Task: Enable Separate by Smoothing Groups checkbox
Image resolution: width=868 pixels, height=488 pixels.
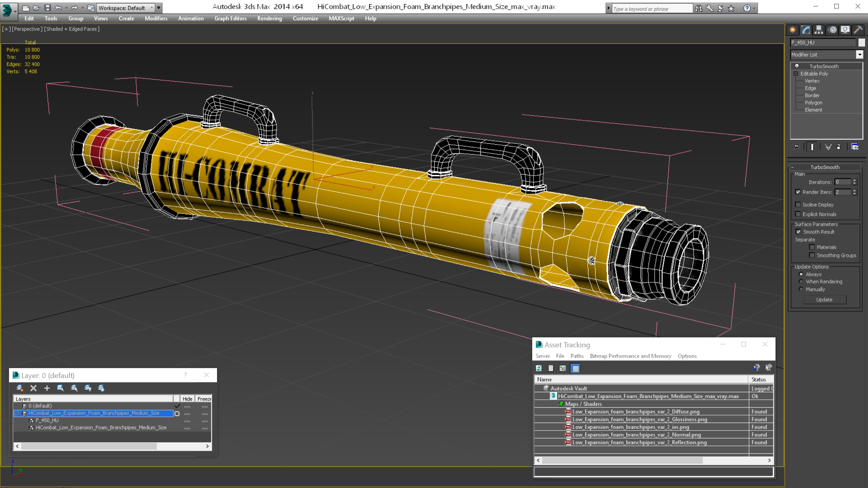Action: click(812, 255)
